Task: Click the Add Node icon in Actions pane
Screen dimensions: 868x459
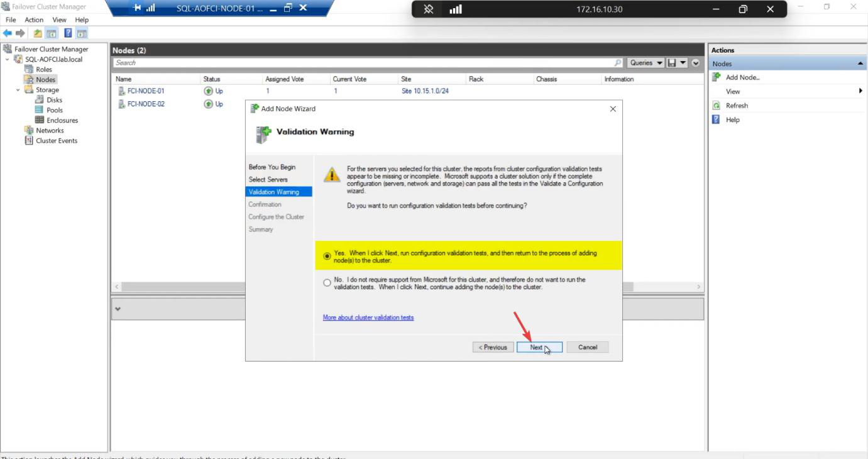Action: coord(716,77)
